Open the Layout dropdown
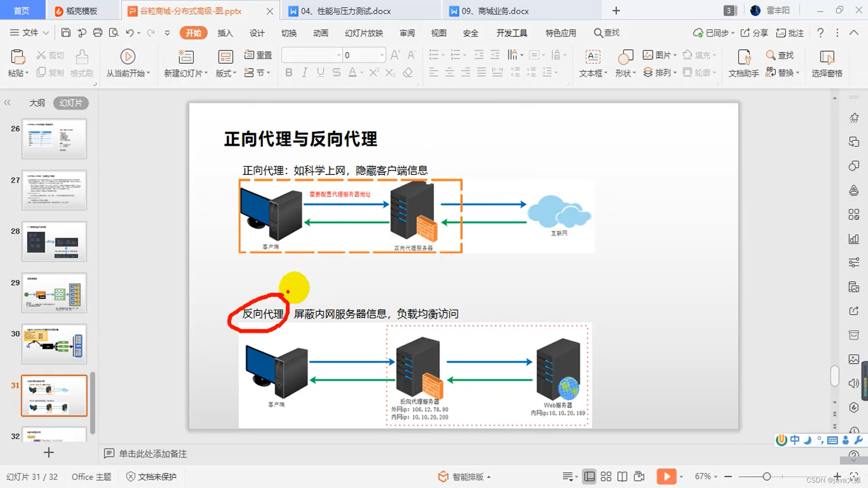868x488 pixels. pyautogui.click(x=226, y=73)
